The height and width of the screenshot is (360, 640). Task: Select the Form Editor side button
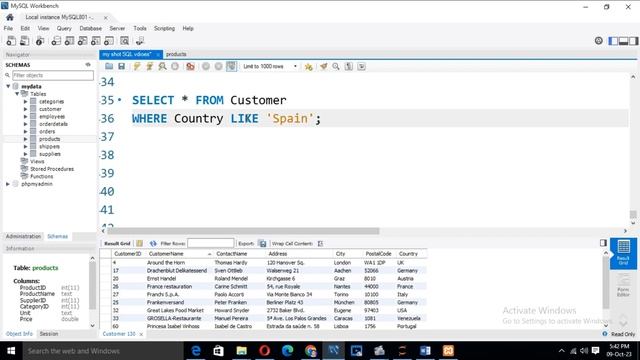coord(623,286)
